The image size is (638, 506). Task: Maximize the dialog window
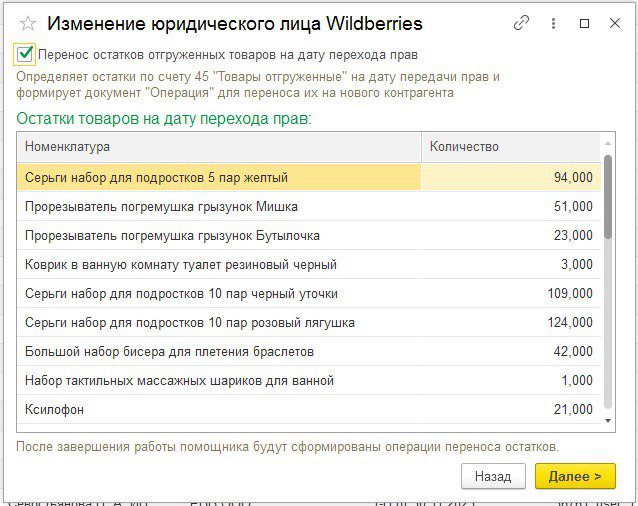point(585,23)
